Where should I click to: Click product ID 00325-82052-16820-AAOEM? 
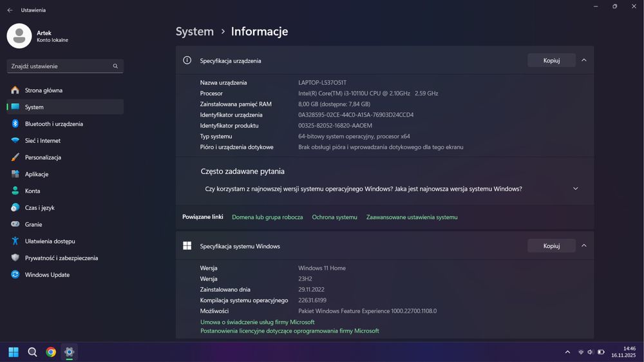tap(335, 126)
